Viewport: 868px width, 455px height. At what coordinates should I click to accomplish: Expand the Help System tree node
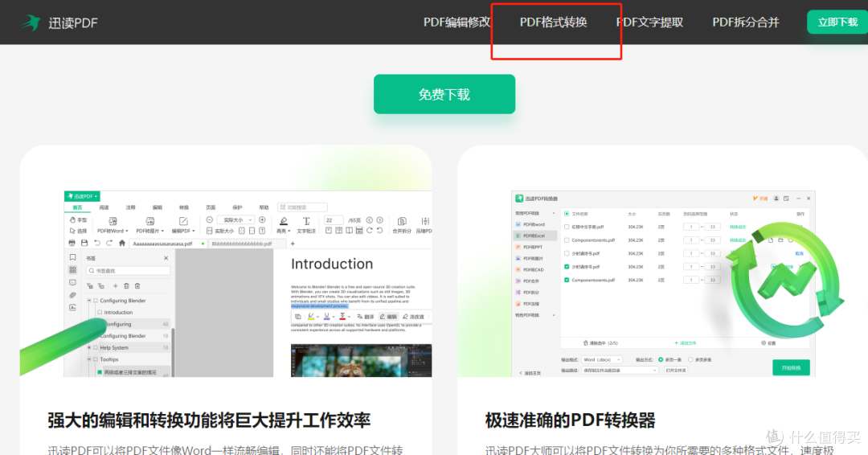tap(88, 347)
